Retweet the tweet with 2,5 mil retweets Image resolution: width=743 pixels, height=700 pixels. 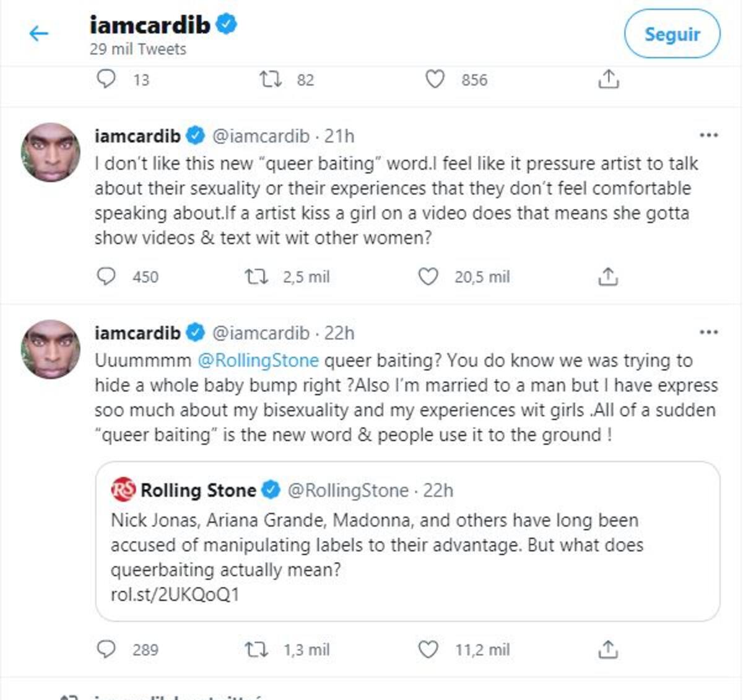pyautogui.click(x=256, y=276)
